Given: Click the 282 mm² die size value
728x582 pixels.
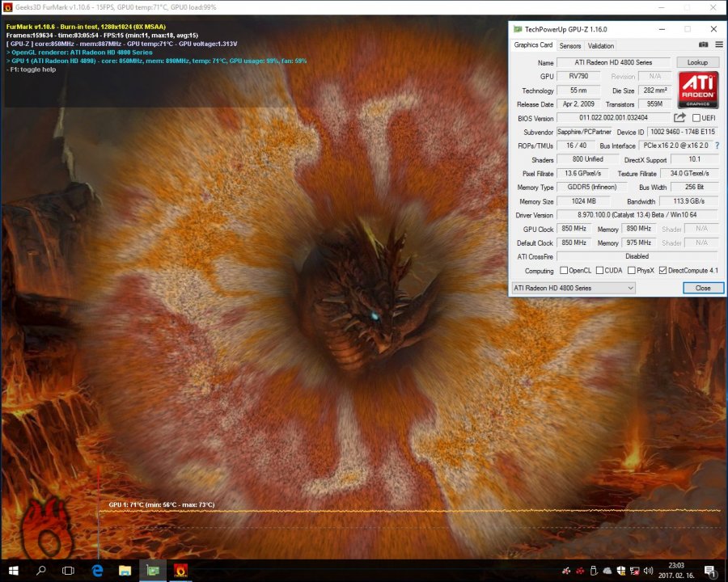Looking at the screenshot, I should (655, 90).
